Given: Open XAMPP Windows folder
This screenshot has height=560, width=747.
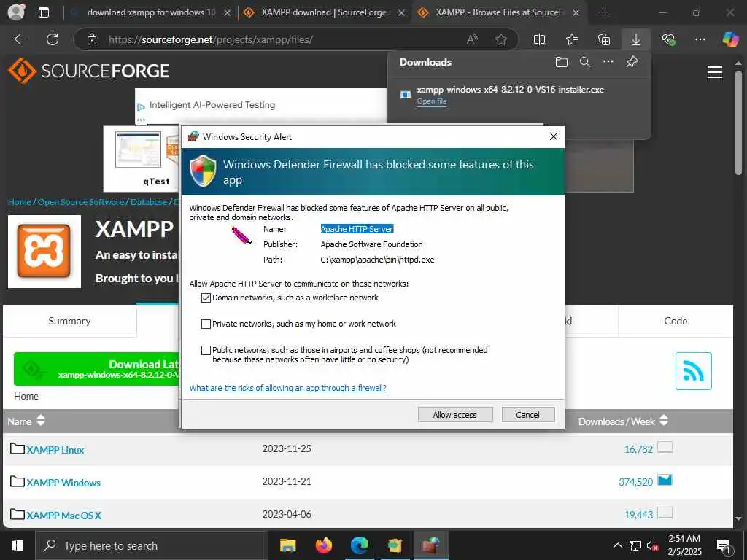Looking at the screenshot, I should pyautogui.click(x=63, y=483).
